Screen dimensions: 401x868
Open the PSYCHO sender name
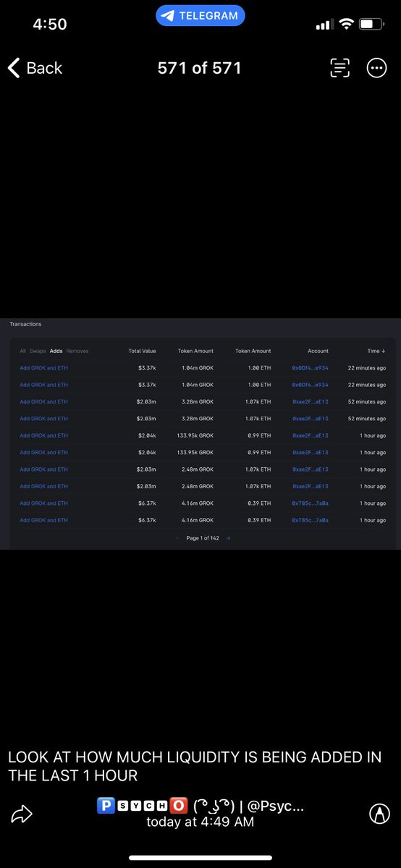click(x=200, y=807)
